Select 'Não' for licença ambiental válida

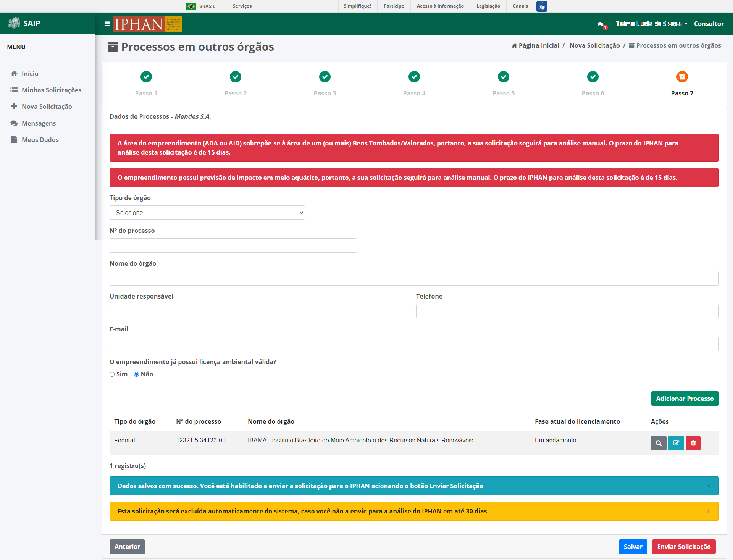click(x=136, y=374)
